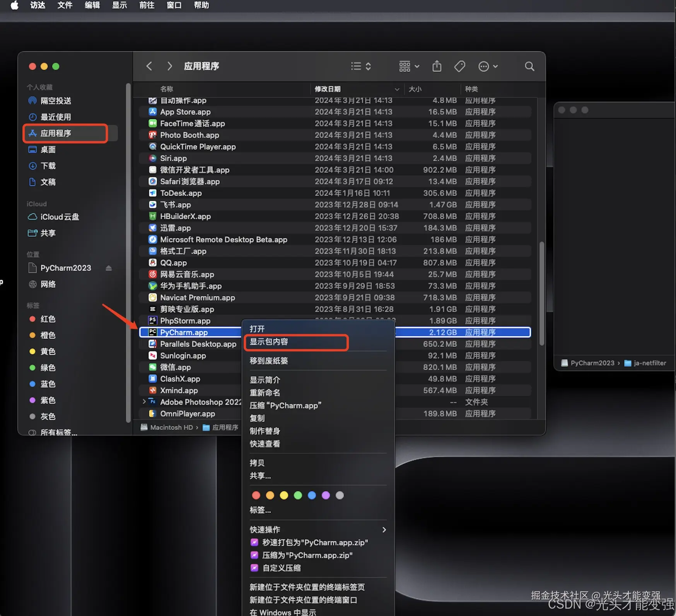Click the Share toolbar icon
The image size is (676, 616).
pyautogui.click(x=437, y=66)
